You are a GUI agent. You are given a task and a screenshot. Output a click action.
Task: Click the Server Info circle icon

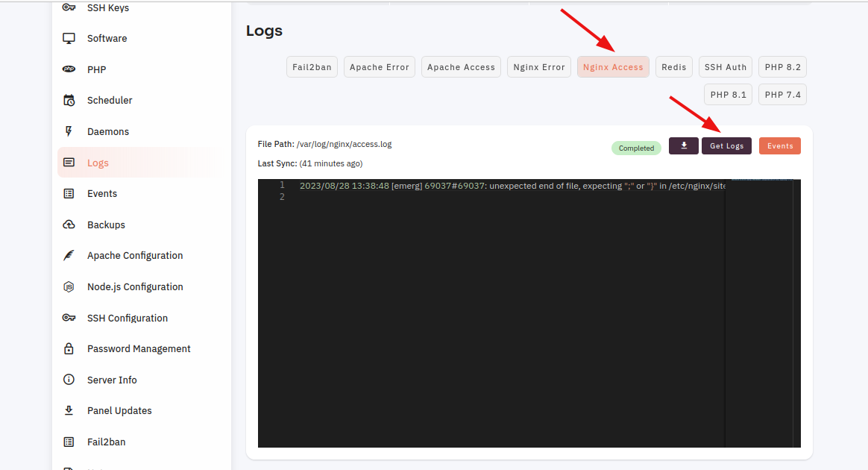(x=69, y=379)
